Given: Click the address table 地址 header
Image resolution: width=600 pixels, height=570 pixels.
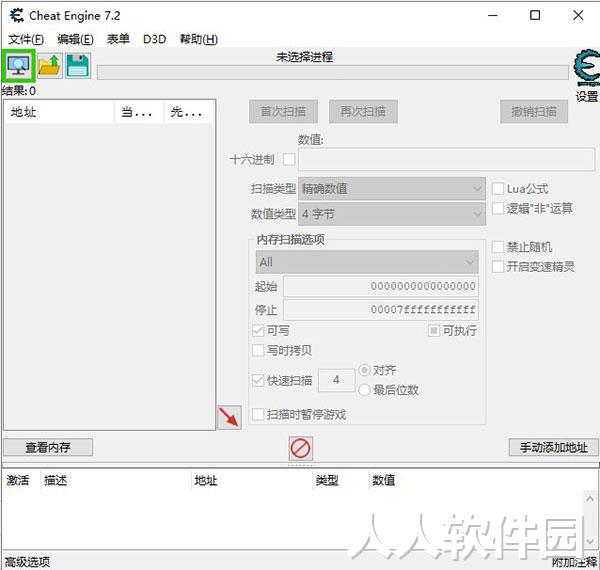Looking at the screenshot, I should 205,480.
